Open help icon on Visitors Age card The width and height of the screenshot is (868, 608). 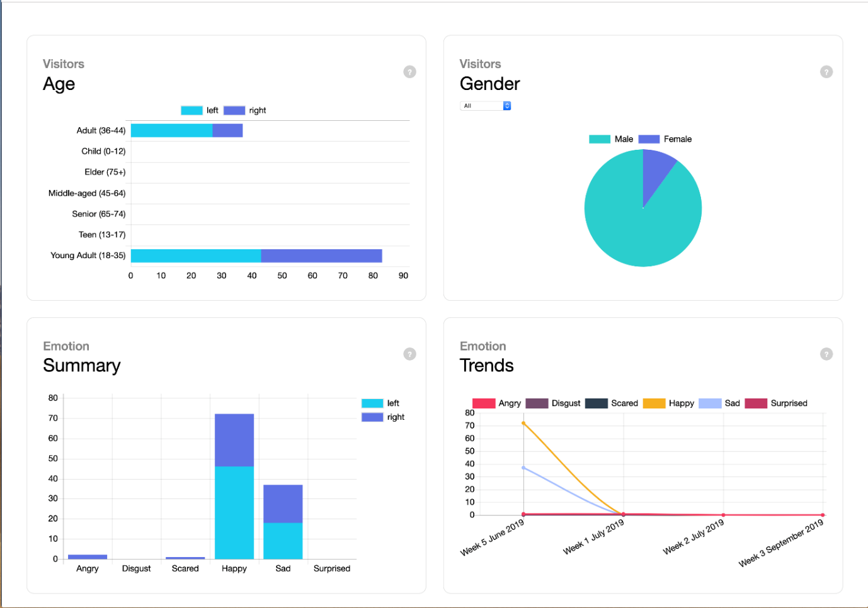[409, 72]
